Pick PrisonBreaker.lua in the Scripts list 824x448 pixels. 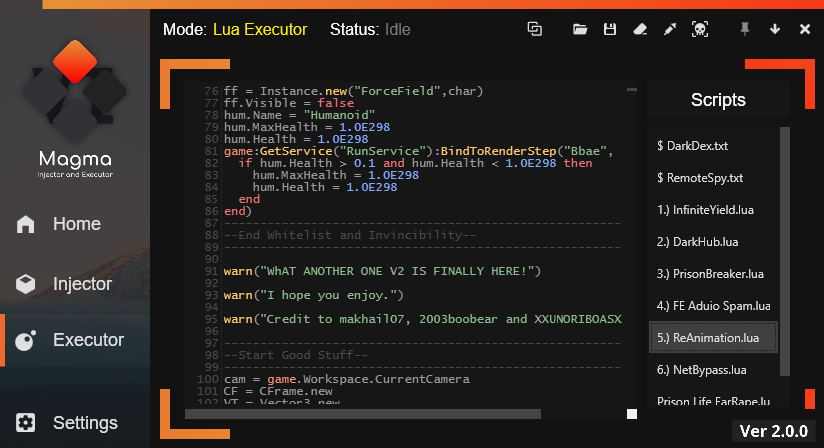tap(710, 274)
